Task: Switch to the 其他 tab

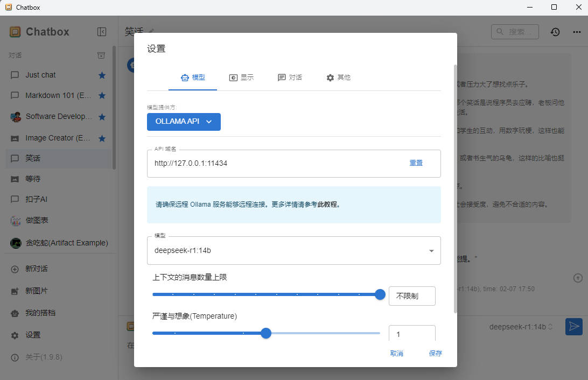Action: pyautogui.click(x=338, y=78)
